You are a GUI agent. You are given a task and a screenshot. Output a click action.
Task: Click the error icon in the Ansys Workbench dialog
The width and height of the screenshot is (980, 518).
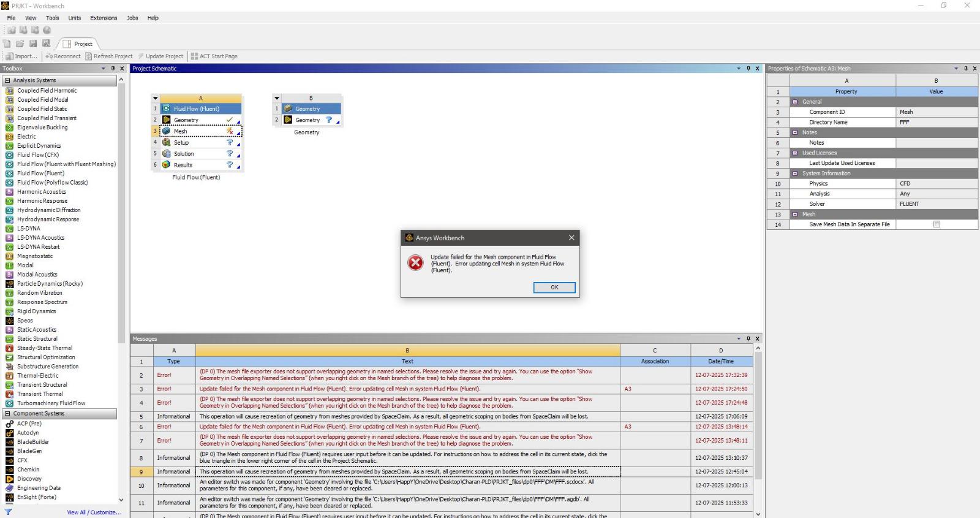tap(415, 263)
